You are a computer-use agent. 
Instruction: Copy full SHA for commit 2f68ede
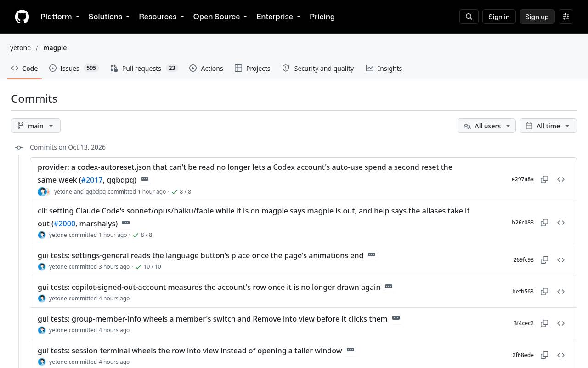coord(544,355)
